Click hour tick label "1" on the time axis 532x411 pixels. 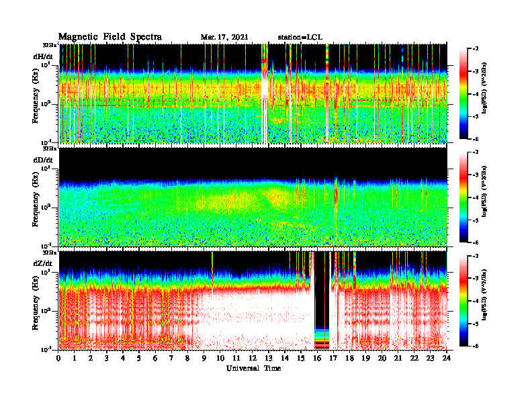(x=75, y=359)
